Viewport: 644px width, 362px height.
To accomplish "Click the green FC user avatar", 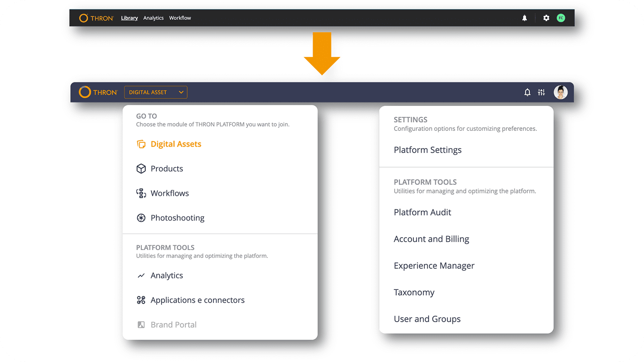I will click(x=561, y=18).
